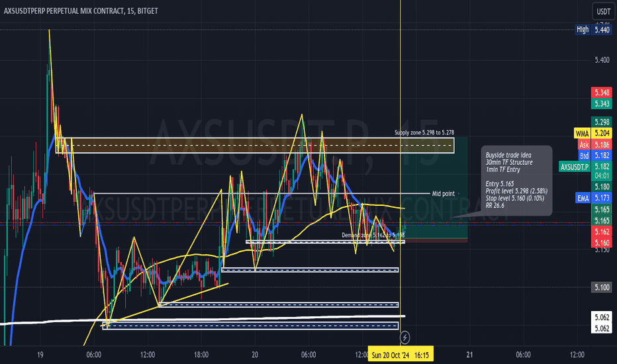Click the AXSUSDT.P symbol price label

coord(575,167)
